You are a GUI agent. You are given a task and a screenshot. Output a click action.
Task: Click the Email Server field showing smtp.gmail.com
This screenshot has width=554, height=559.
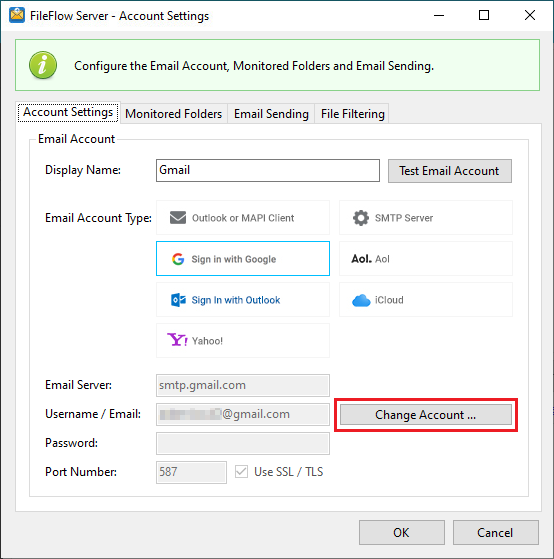243,385
